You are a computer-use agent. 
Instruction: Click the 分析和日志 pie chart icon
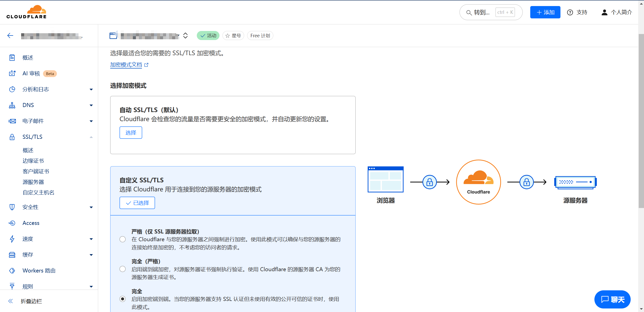pyautogui.click(x=12, y=89)
